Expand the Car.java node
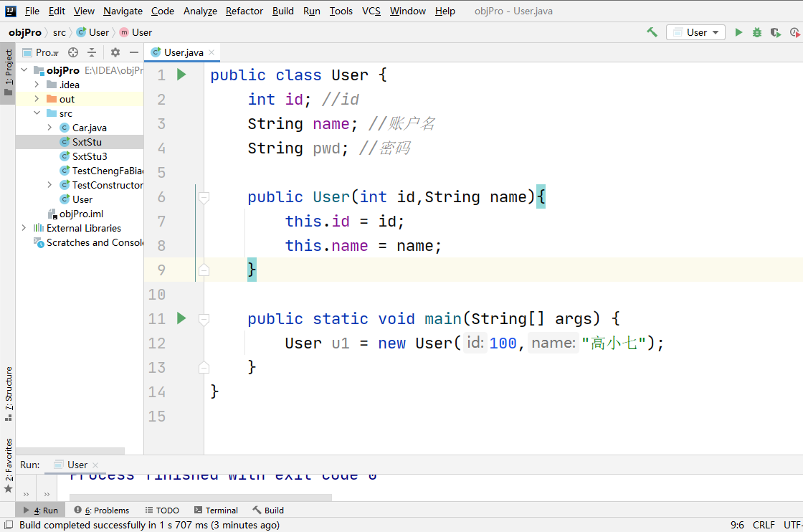The image size is (803, 532). [49, 128]
